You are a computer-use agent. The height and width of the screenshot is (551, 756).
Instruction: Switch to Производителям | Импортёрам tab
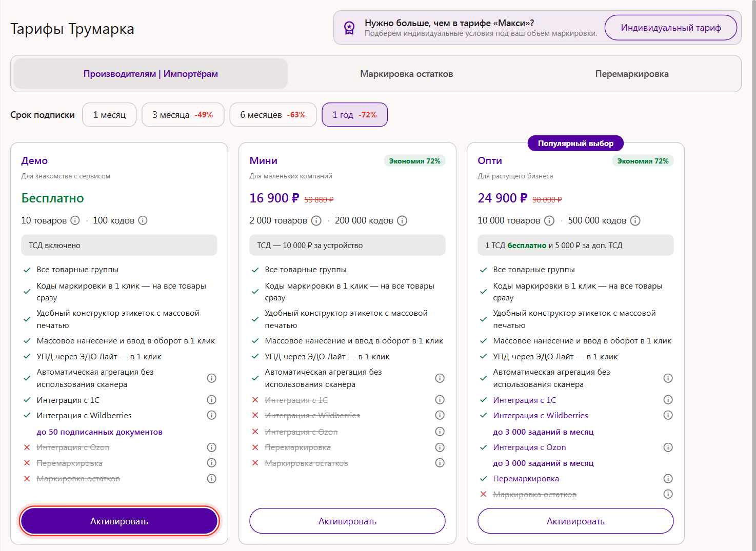151,74
